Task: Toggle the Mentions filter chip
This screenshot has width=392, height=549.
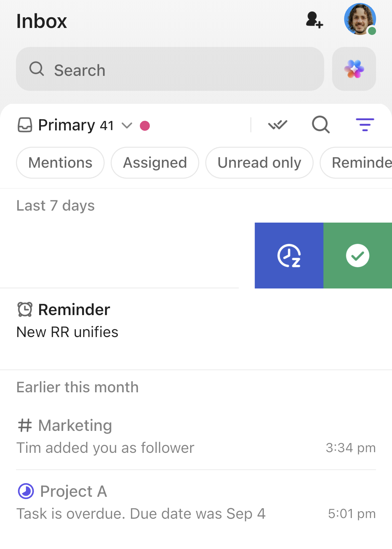Action: (60, 163)
